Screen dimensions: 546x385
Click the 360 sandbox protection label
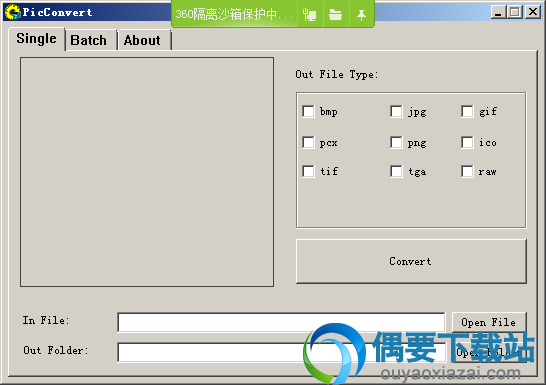tap(234, 14)
